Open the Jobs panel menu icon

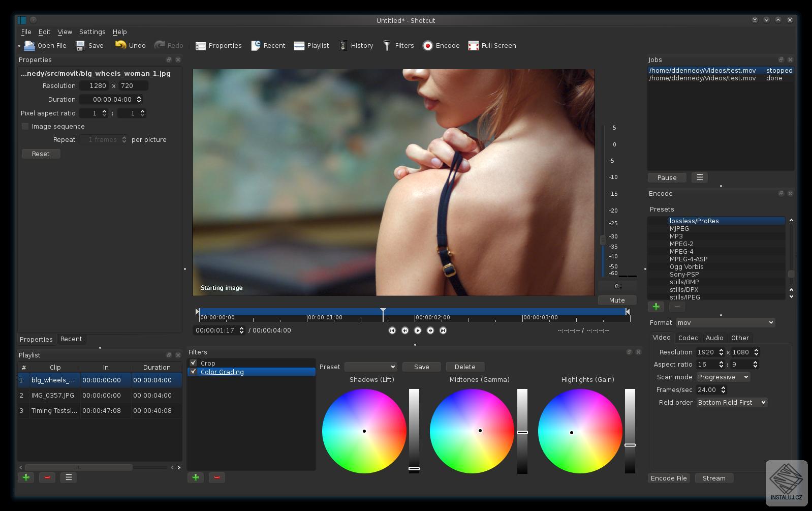click(700, 177)
